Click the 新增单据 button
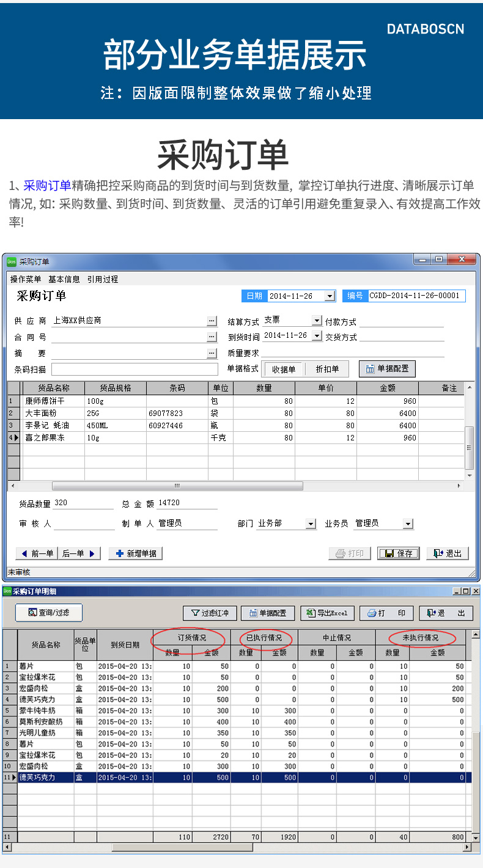483x868 pixels. tap(136, 553)
